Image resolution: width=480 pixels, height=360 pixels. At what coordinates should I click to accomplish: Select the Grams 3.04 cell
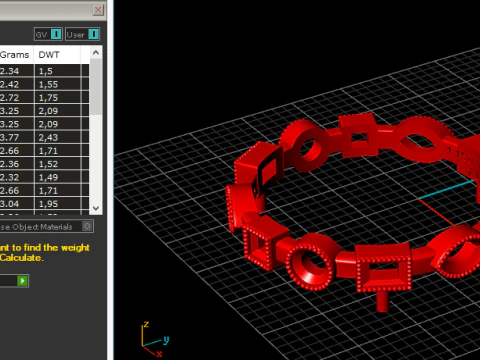click(x=17, y=204)
